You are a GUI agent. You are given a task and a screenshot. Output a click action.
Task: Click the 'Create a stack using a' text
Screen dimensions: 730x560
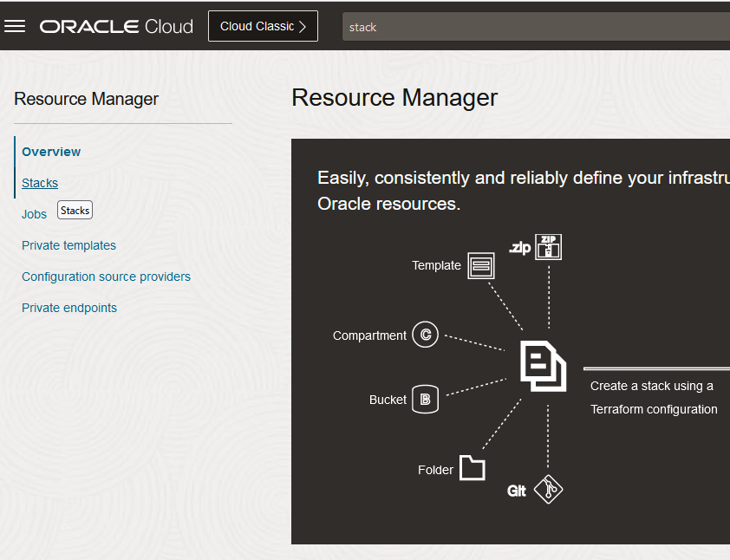651,386
